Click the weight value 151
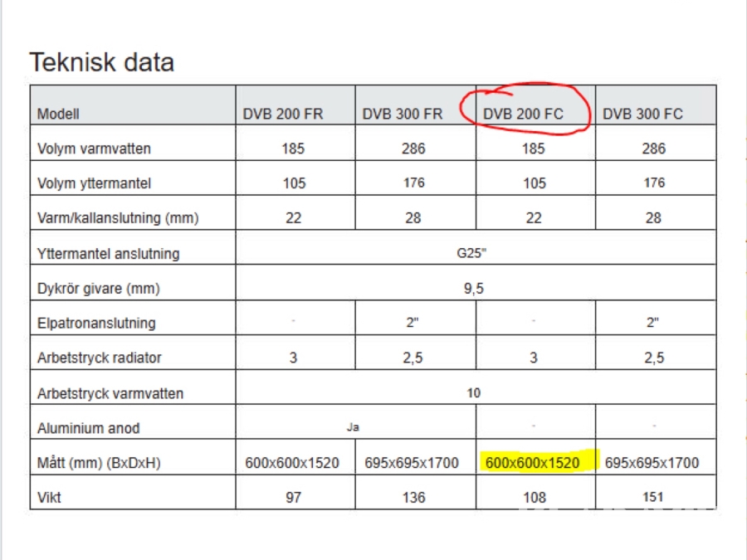The width and height of the screenshot is (747, 560). click(653, 497)
